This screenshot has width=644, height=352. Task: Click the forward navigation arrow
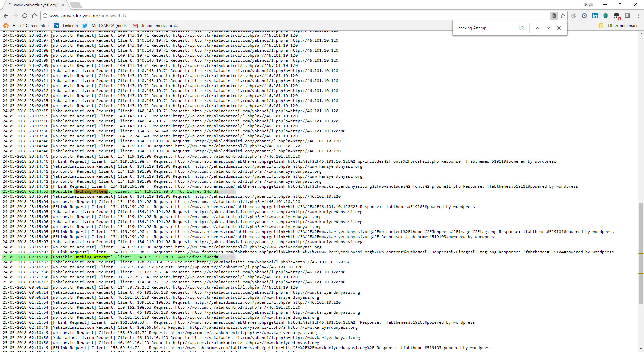[15, 16]
